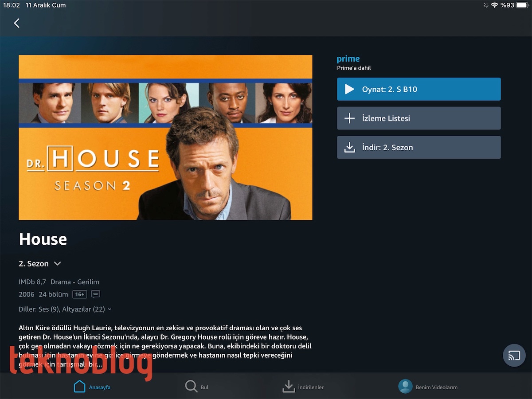Check the battery indicator in status bar
Image resolution: width=532 pixels, height=399 pixels.
(522, 5)
